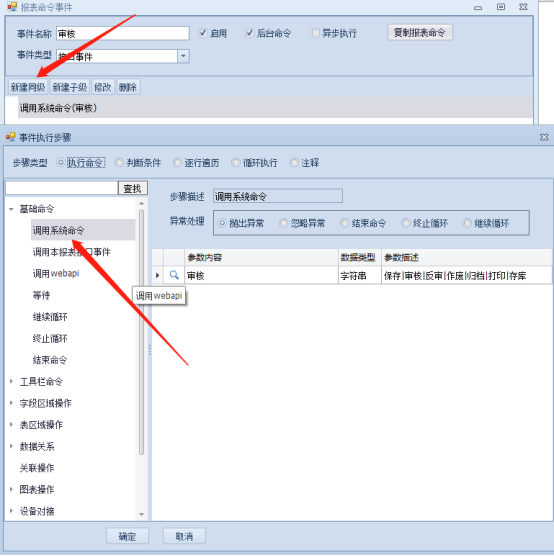Select 继续循环 in the command tree

tap(50, 317)
